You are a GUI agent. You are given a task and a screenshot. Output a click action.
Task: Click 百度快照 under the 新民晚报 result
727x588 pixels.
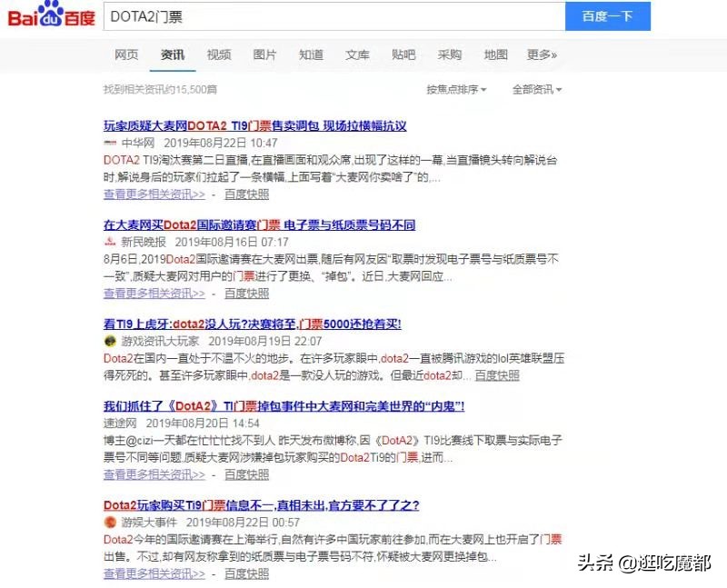246,294
